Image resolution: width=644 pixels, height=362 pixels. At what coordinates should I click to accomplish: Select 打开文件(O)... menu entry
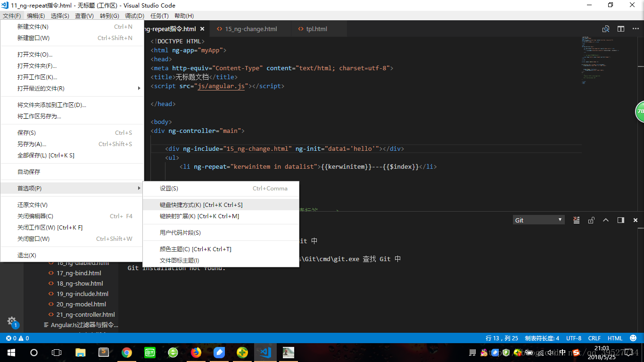[72, 55]
